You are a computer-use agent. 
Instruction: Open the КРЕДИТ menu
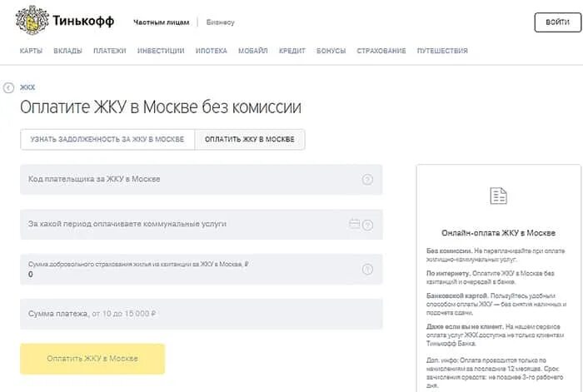pyautogui.click(x=292, y=51)
